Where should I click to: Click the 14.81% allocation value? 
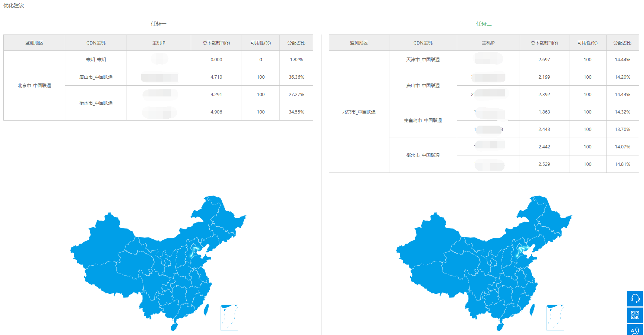[622, 164]
